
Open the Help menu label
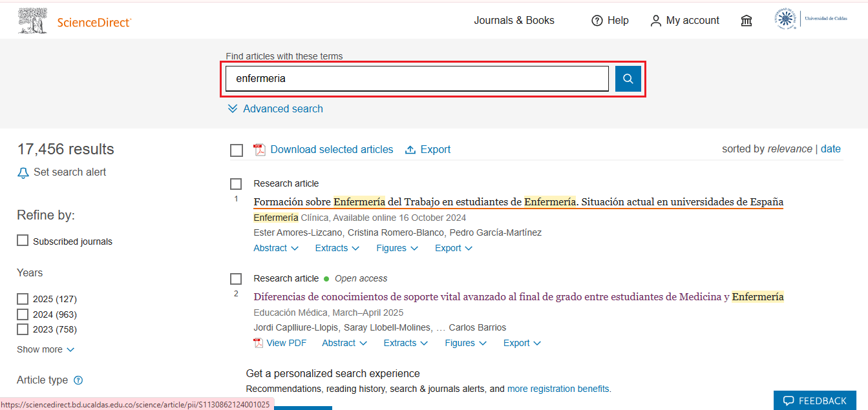point(618,21)
